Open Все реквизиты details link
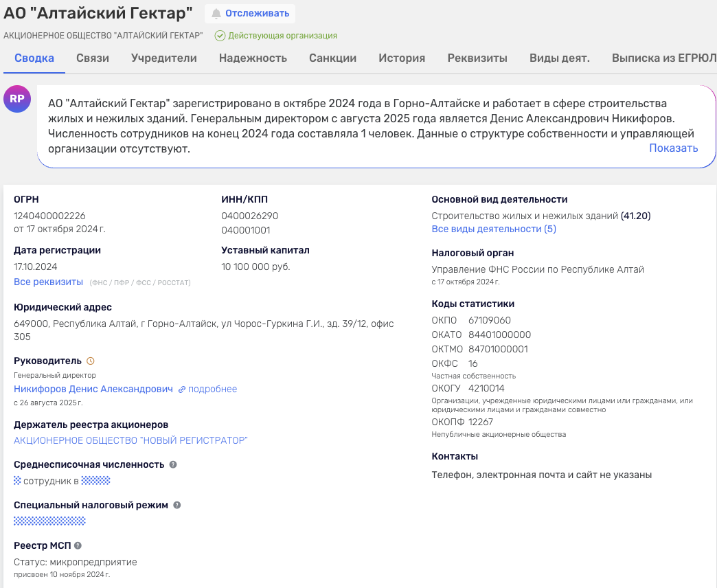 48,282
